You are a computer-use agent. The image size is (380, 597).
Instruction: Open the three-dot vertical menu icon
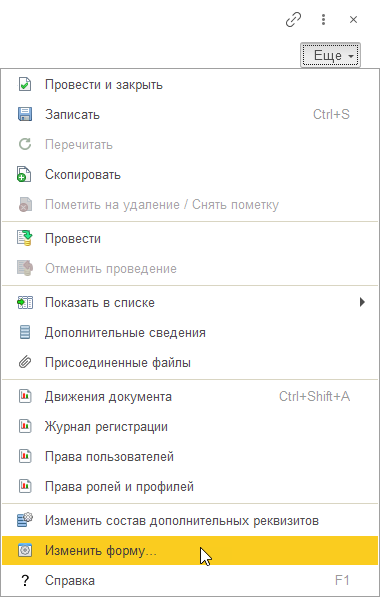click(323, 19)
